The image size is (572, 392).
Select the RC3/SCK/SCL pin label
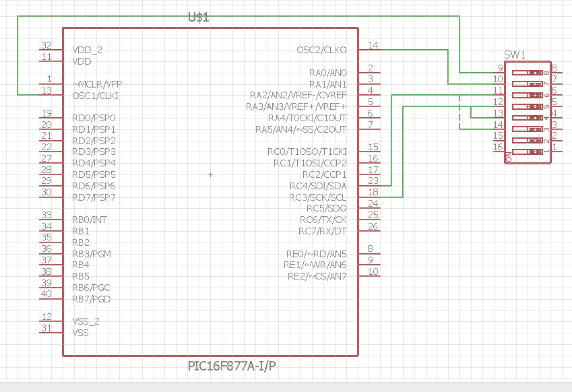[x=318, y=197]
